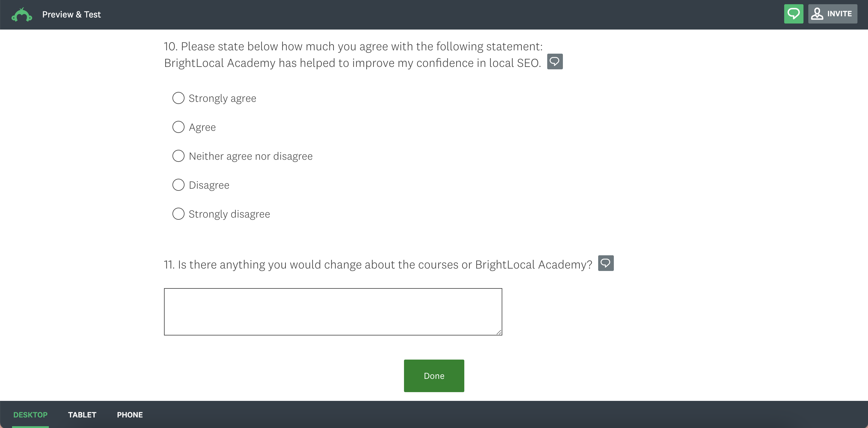The height and width of the screenshot is (428, 868).
Task: Open the green feedback speech bubble
Action: click(794, 14)
